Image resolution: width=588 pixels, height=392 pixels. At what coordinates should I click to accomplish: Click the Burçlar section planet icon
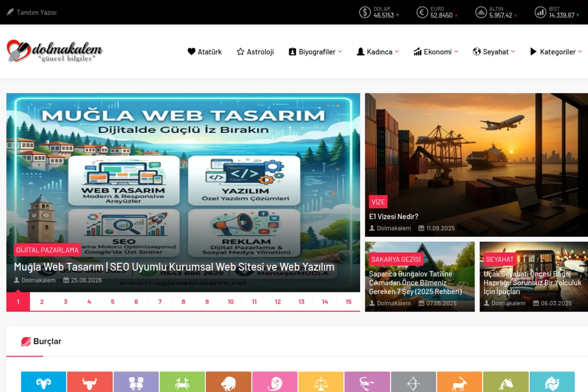point(26,341)
